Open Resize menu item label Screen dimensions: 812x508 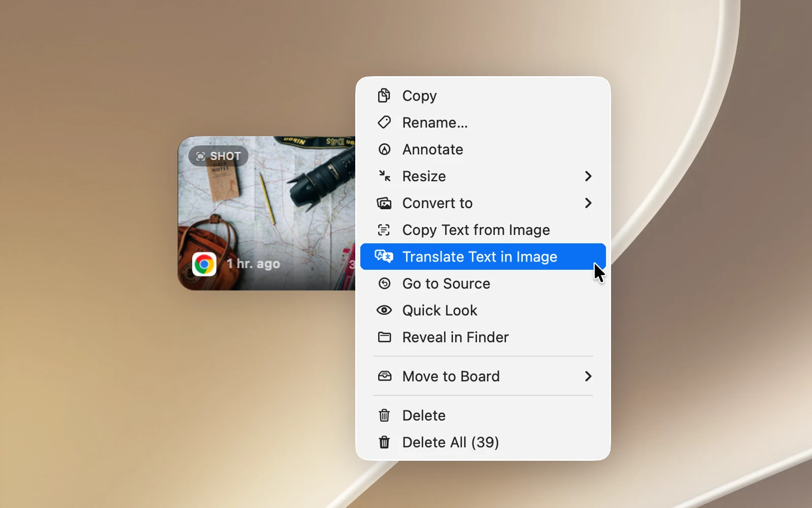424,176
